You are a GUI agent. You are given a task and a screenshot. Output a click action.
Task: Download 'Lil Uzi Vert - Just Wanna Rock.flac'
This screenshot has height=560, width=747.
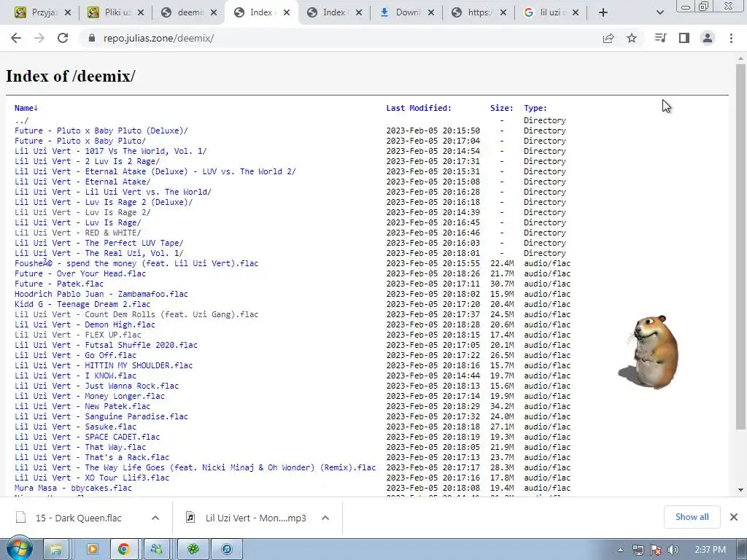pyautogui.click(x=97, y=386)
